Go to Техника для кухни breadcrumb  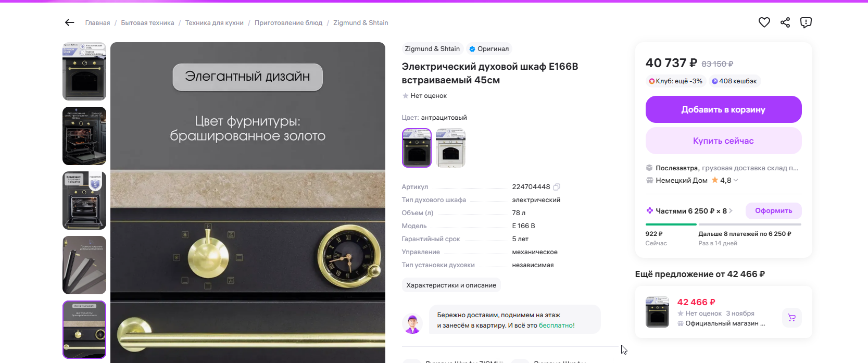point(215,23)
